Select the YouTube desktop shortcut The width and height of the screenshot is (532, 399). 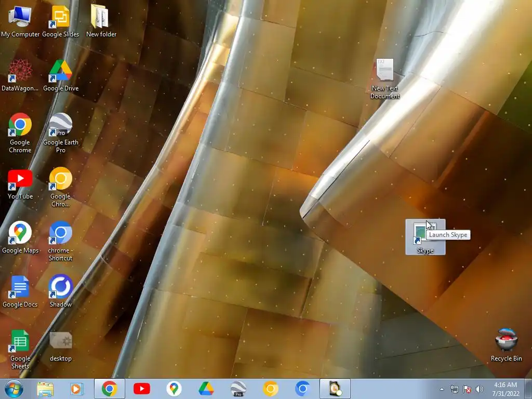20,184
